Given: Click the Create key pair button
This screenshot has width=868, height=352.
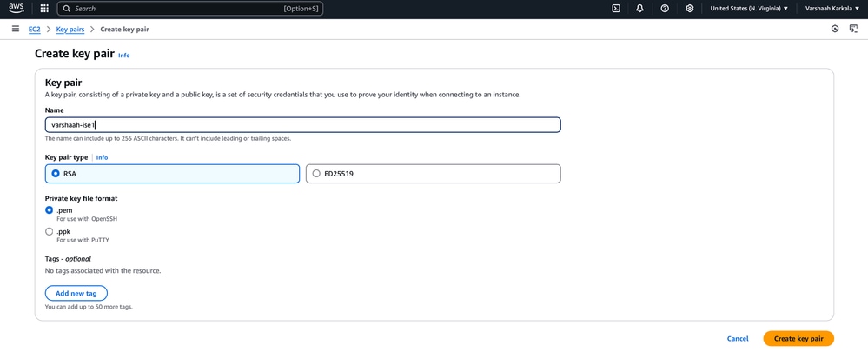Looking at the screenshot, I should (798, 338).
